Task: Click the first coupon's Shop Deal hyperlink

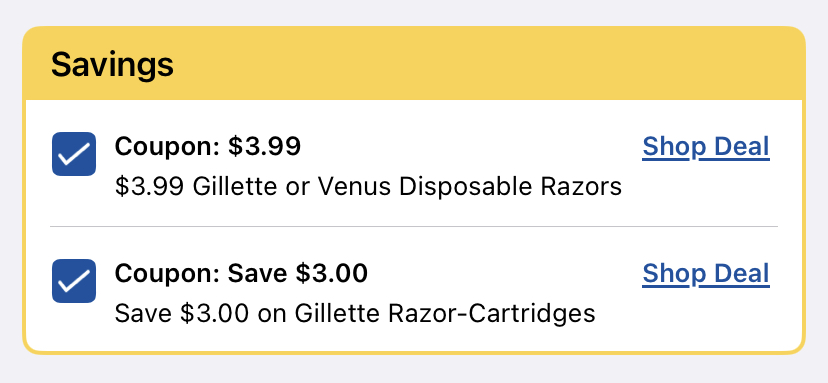Action: (706, 146)
